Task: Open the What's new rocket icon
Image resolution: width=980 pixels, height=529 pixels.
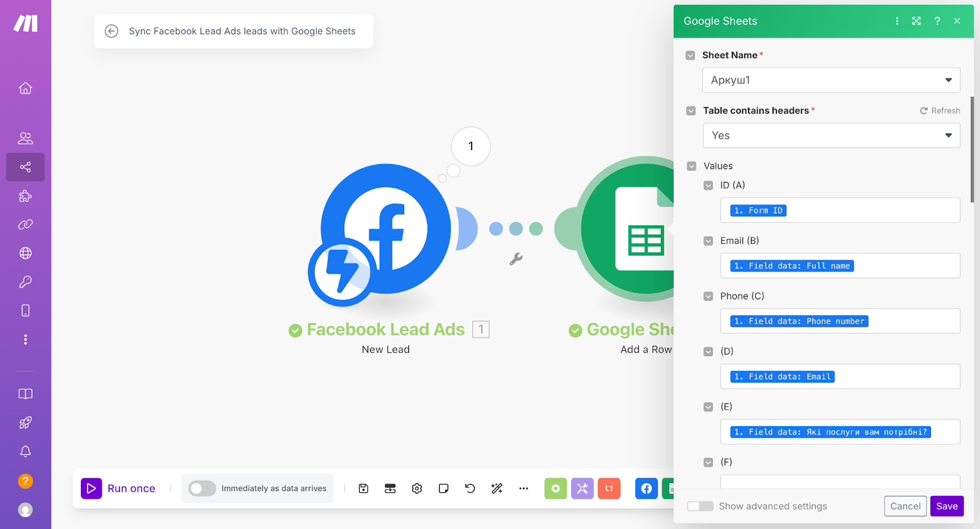Action: (x=25, y=422)
